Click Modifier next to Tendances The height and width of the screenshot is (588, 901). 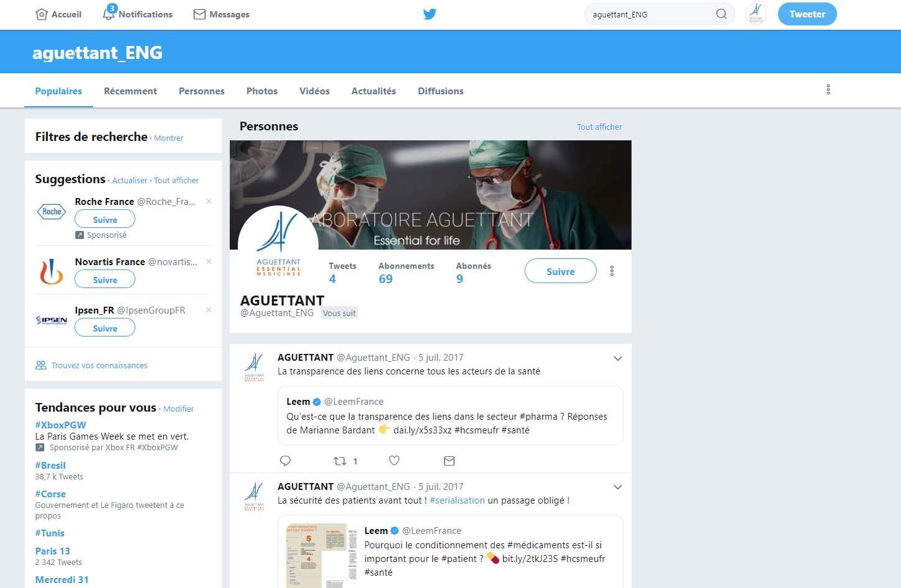[x=179, y=409]
